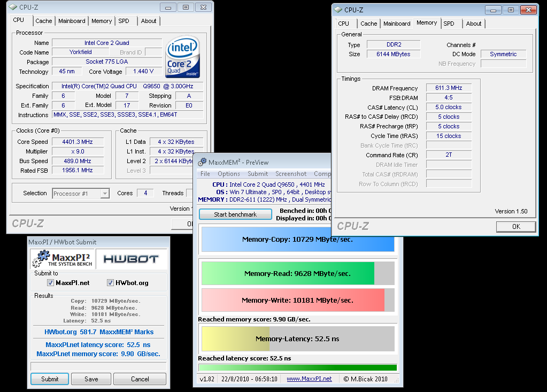The width and height of the screenshot is (547, 392).
Task: Click the HWBOT logo banner
Action: pyautogui.click(x=131, y=259)
